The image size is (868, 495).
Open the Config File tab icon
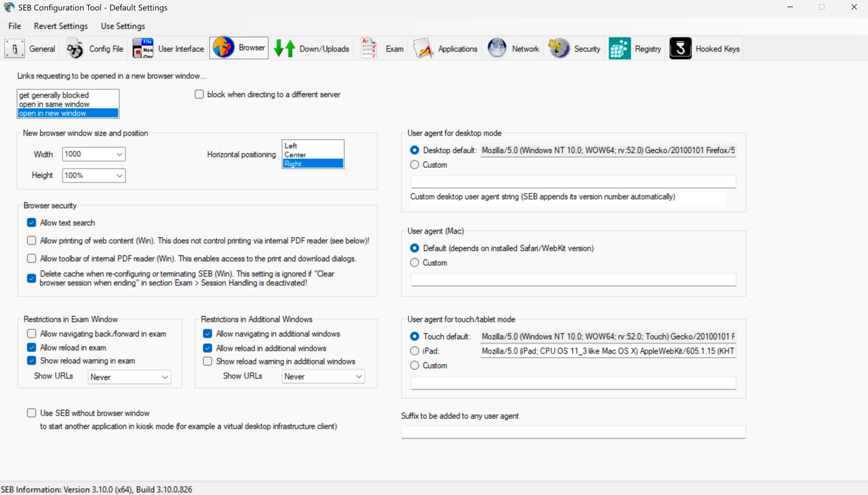click(x=75, y=49)
